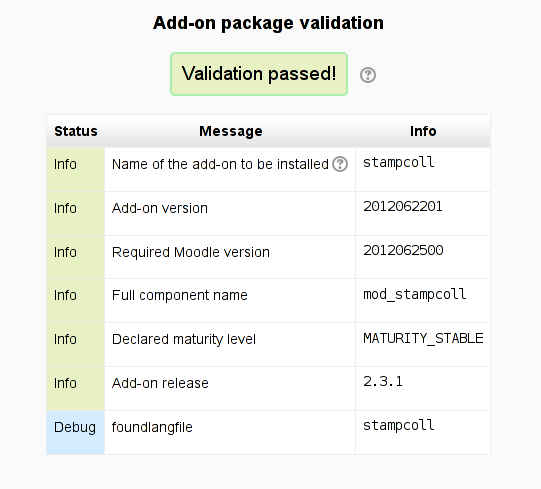Screen dimensions: 541x489
Task: Click the Info column header
Action: click(423, 131)
